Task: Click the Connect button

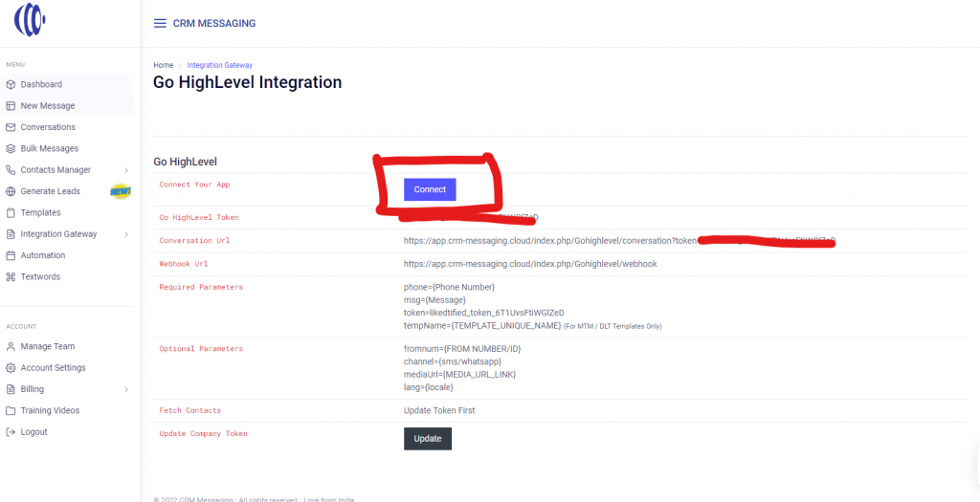Action: tap(430, 189)
